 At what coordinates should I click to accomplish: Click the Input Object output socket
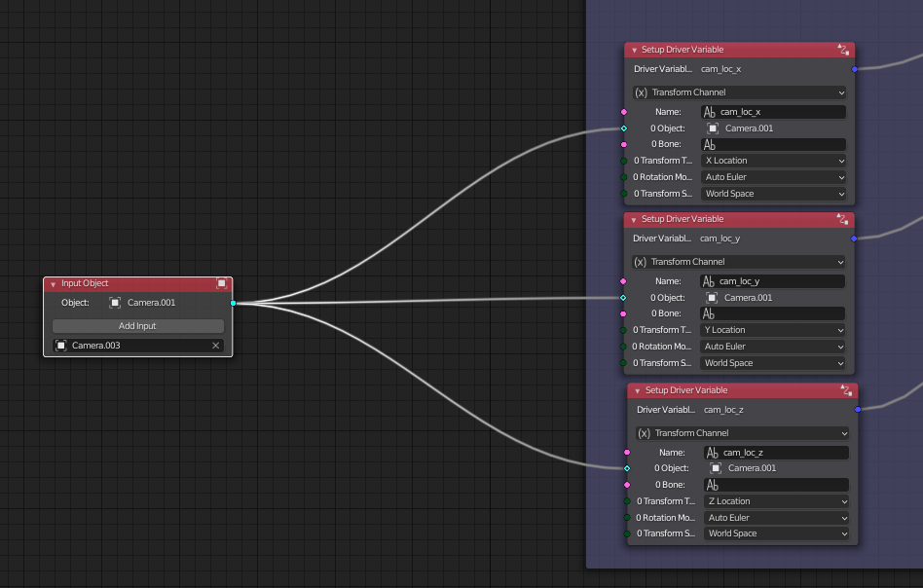pyautogui.click(x=233, y=303)
